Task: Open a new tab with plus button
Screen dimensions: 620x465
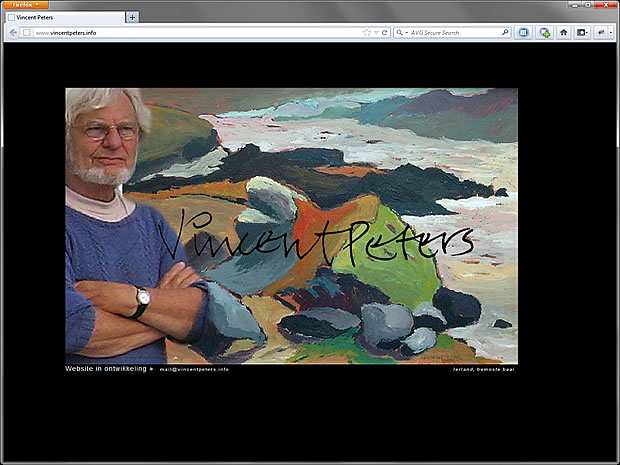Action: [133, 17]
